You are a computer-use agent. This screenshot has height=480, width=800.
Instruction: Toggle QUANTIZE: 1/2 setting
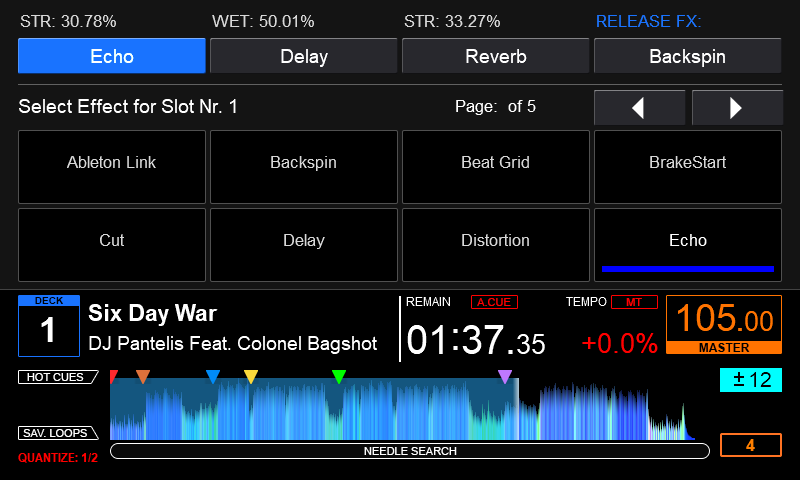58,458
